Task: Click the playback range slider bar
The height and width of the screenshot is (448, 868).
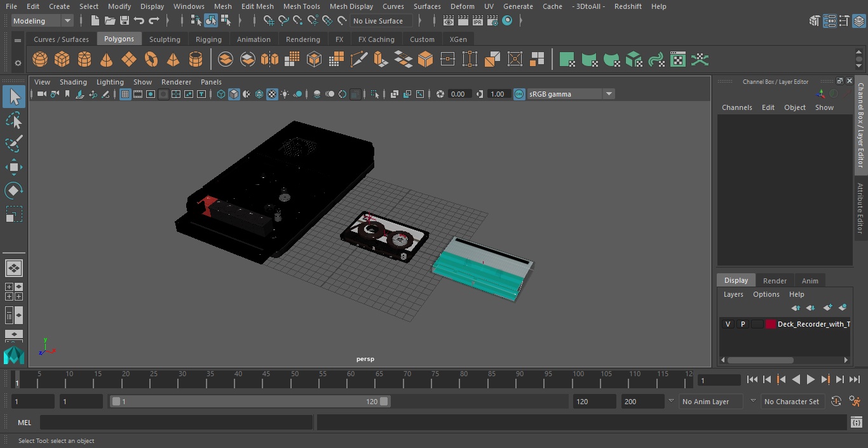Action: (x=250, y=402)
